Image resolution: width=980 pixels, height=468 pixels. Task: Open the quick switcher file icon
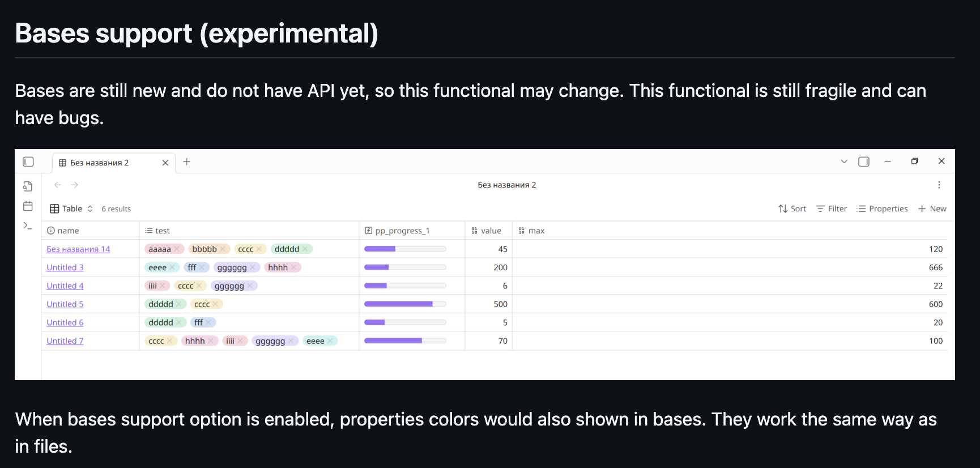point(28,186)
